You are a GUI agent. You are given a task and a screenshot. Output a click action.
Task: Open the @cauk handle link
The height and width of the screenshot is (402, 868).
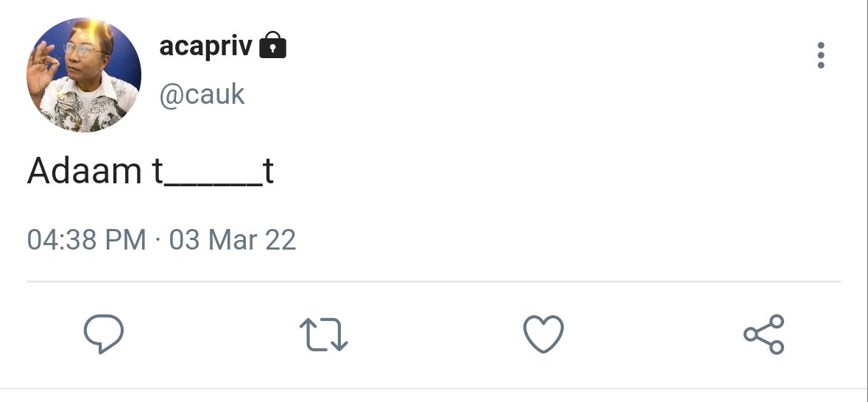tap(202, 94)
